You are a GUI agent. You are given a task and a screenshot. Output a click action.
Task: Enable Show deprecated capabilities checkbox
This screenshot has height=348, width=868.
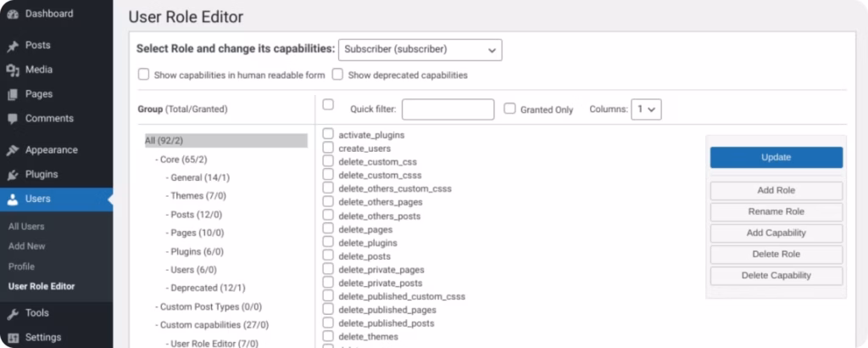(x=337, y=74)
